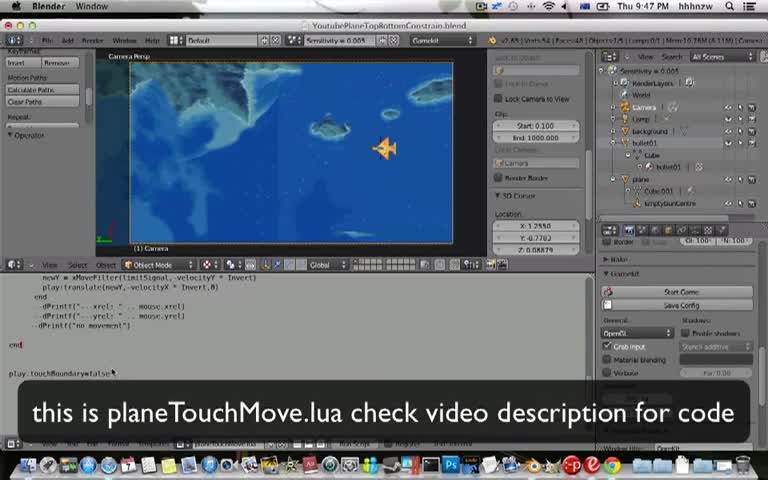Click the Info editor type icon
This screenshot has height=480, width=768.
click(14, 40)
